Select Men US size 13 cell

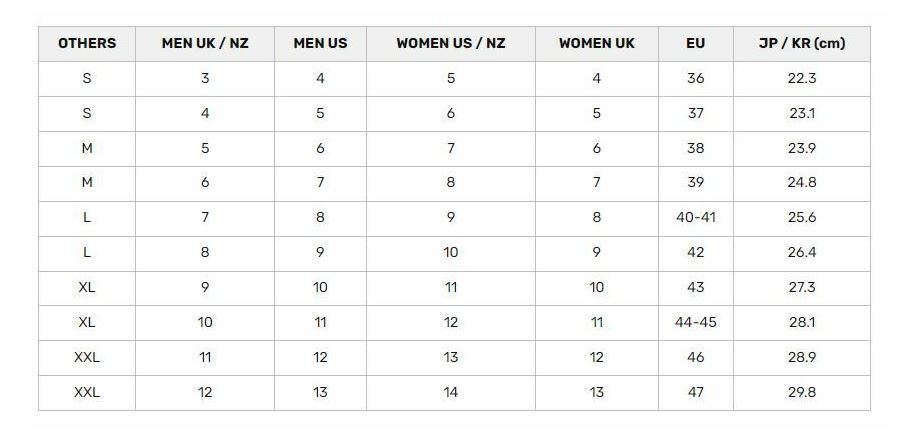(x=320, y=393)
